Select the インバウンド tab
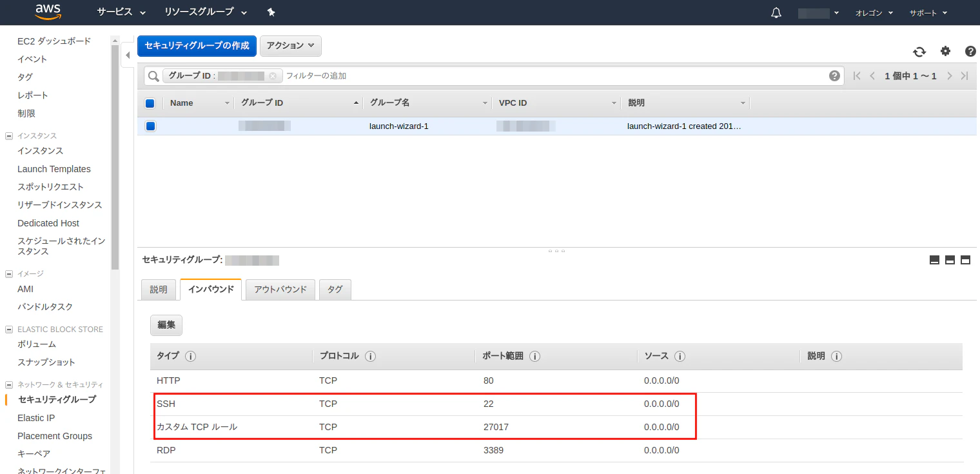 [211, 290]
